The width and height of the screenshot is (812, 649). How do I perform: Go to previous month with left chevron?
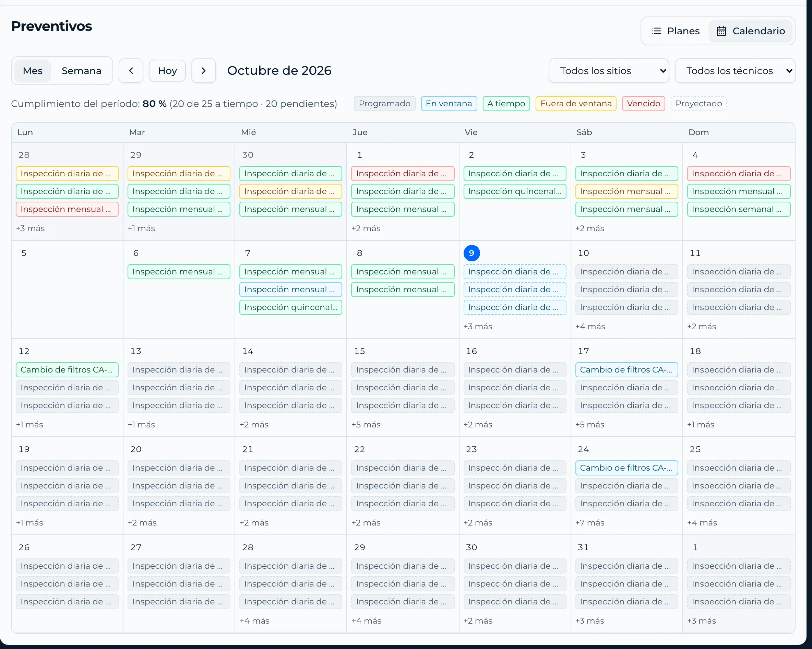coord(131,70)
